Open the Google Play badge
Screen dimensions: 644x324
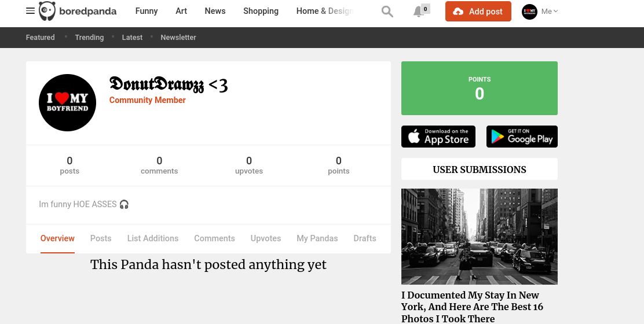pos(522,137)
